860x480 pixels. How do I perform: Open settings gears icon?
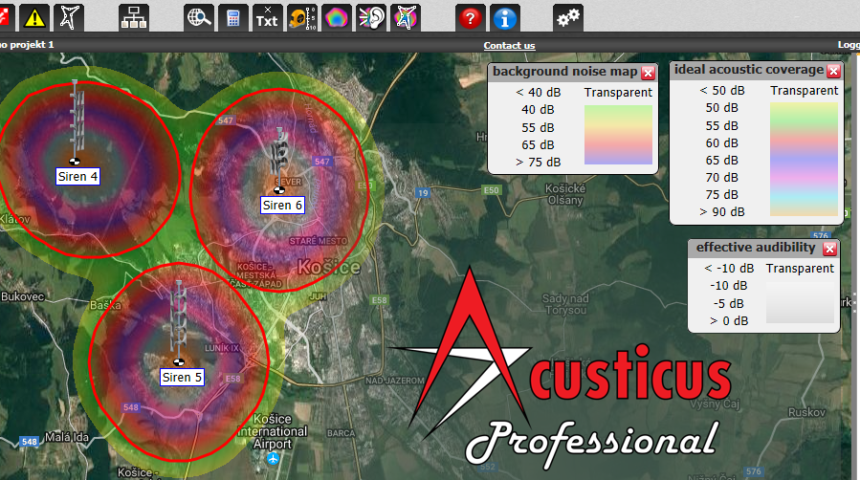[x=568, y=18]
